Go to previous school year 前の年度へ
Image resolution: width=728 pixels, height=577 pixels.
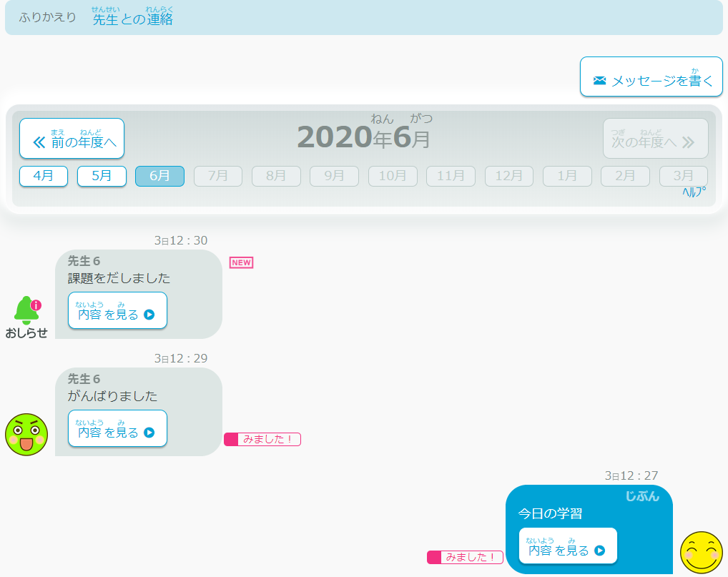click(72, 138)
